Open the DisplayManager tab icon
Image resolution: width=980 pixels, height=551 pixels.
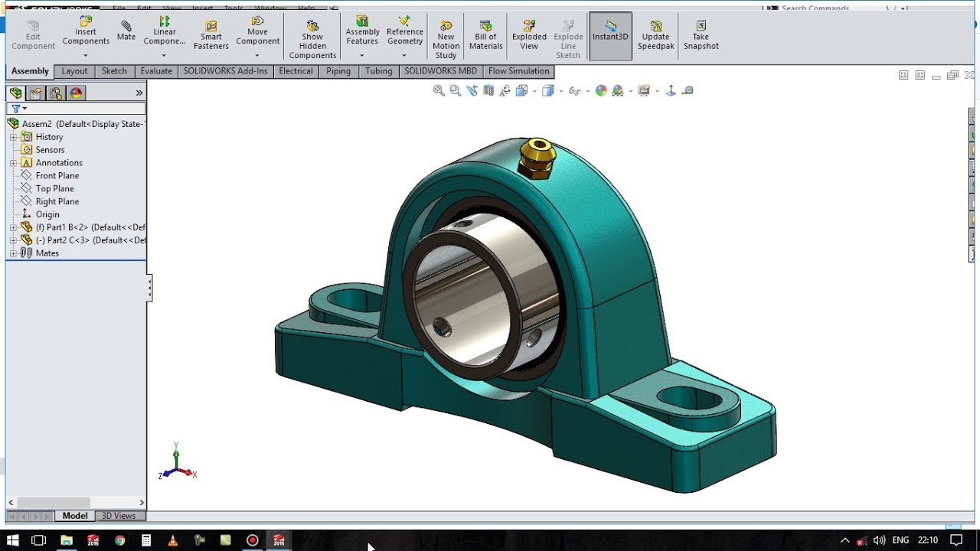[x=75, y=93]
